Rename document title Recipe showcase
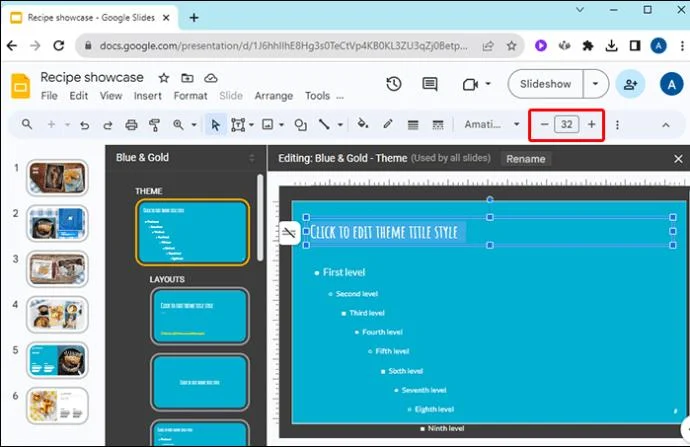This screenshot has height=447, width=690. [x=92, y=77]
